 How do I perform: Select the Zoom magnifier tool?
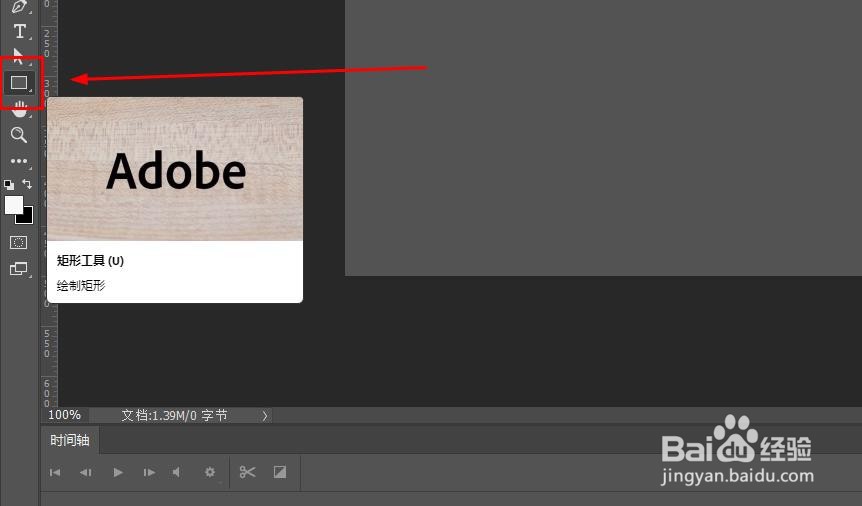[19, 135]
